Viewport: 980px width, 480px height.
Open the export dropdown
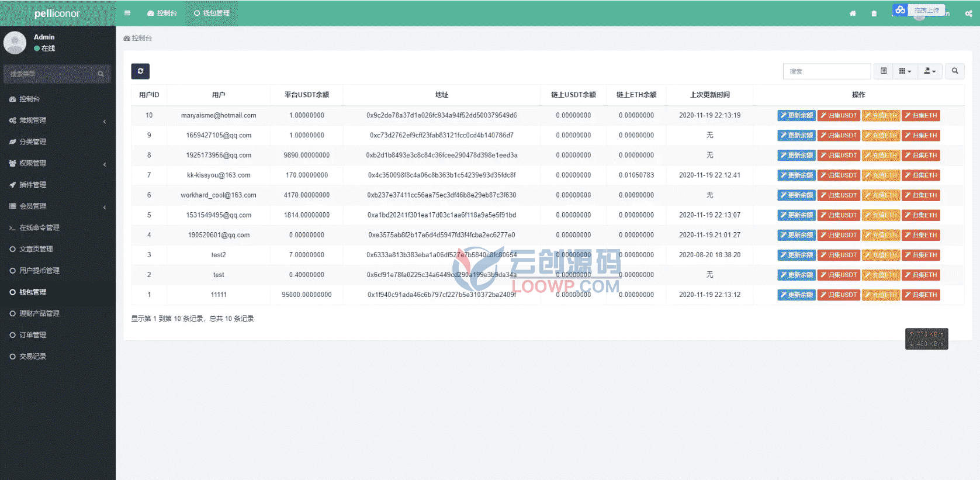point(930,71)
